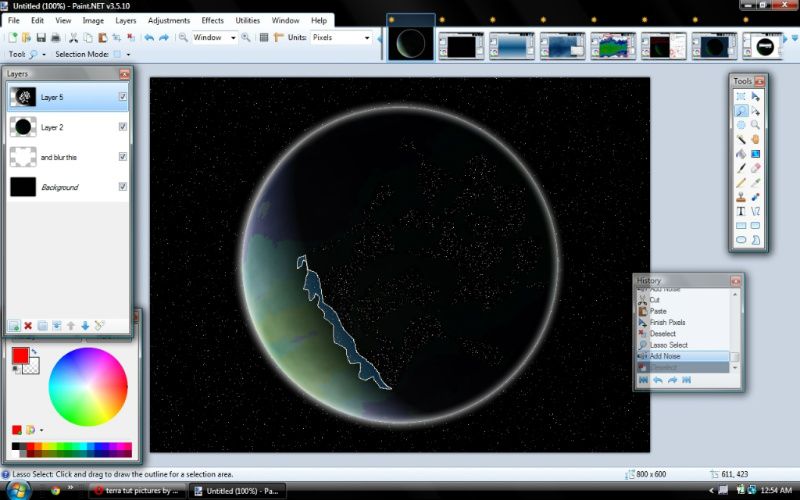
Task: Select the Ellipse shape tool
Action: click(741, 240)
